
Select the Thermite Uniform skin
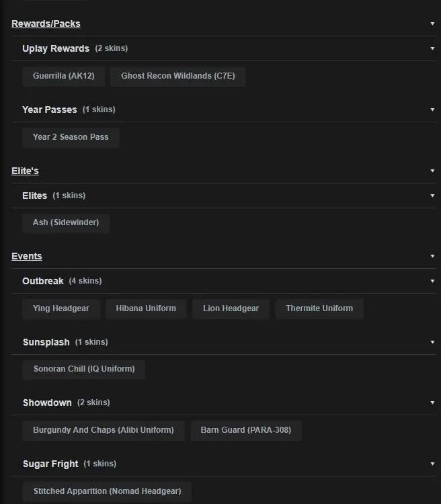click(319, 308)
